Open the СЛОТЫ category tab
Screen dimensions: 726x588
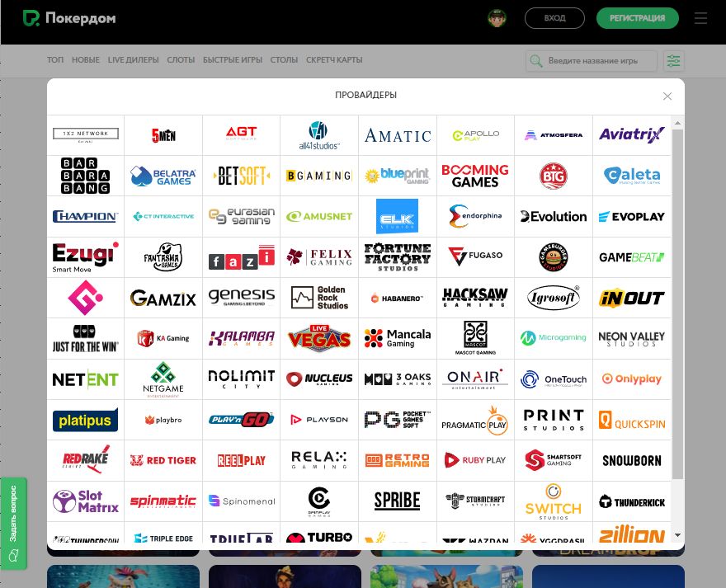pyautogui.click(x=181, y=60)
